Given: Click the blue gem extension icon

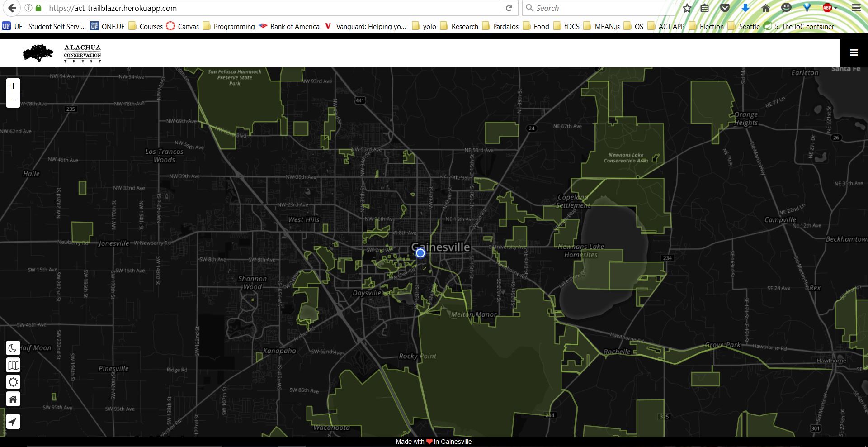Looking at the screenshot, I should [807, 7].
